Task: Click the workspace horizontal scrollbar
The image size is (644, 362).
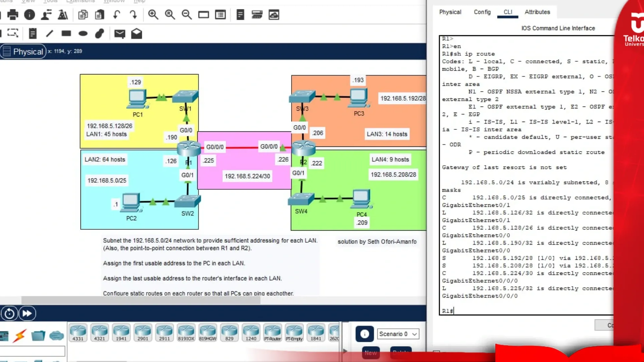Action: [x=141, y=300]
